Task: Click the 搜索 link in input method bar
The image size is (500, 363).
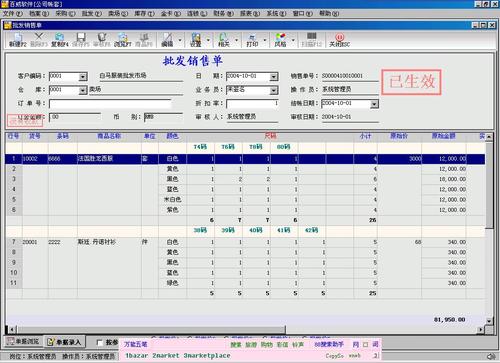Action: click(x=236, y=345)
